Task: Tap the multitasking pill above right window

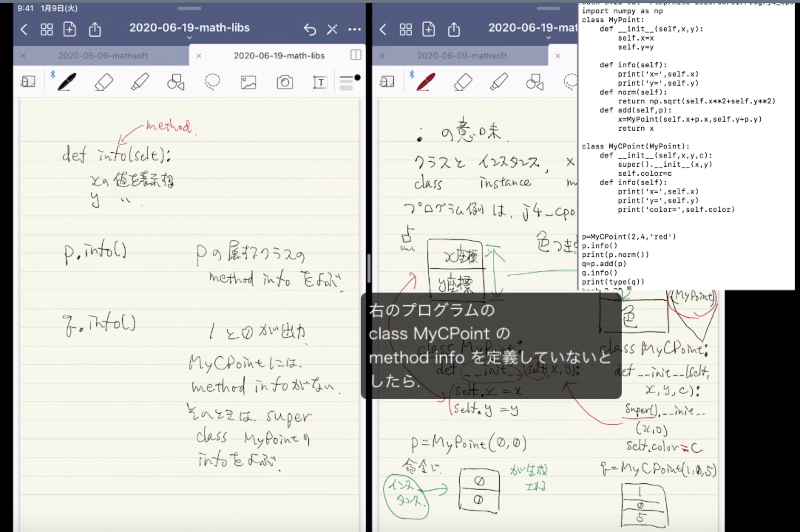Action: click(x=548, y=8)
